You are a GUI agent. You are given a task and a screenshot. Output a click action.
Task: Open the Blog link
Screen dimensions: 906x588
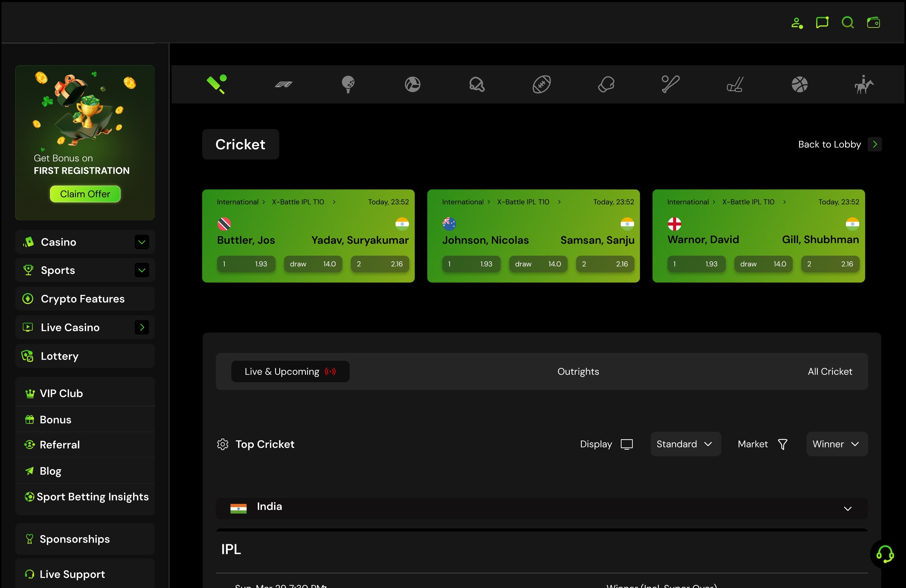(85, 470)
